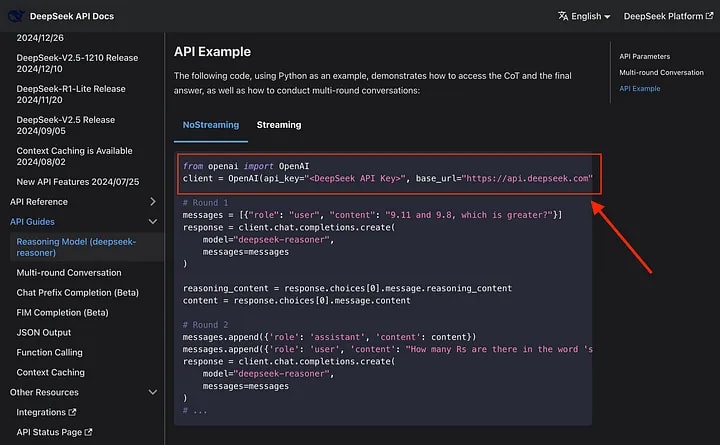Open API Status Page link
The height and width of the screenshot is (445, 720).
coord(54,432)
